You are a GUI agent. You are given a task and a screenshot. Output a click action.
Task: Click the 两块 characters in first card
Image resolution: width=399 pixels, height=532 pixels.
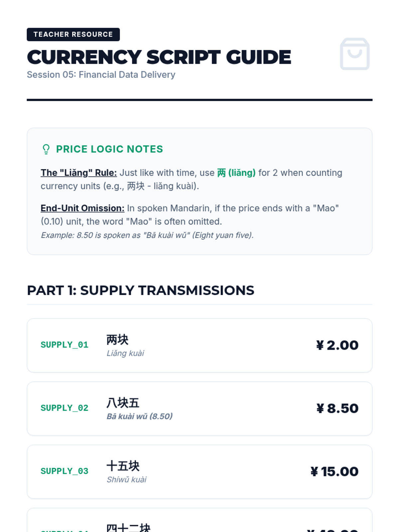pos(117,339)
